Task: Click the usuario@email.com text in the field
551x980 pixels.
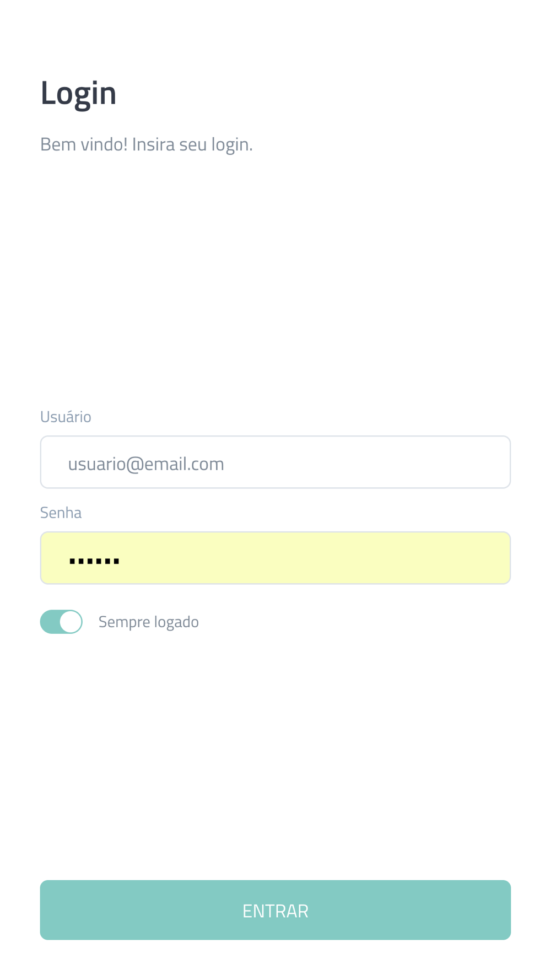Action: click(146, 464)
